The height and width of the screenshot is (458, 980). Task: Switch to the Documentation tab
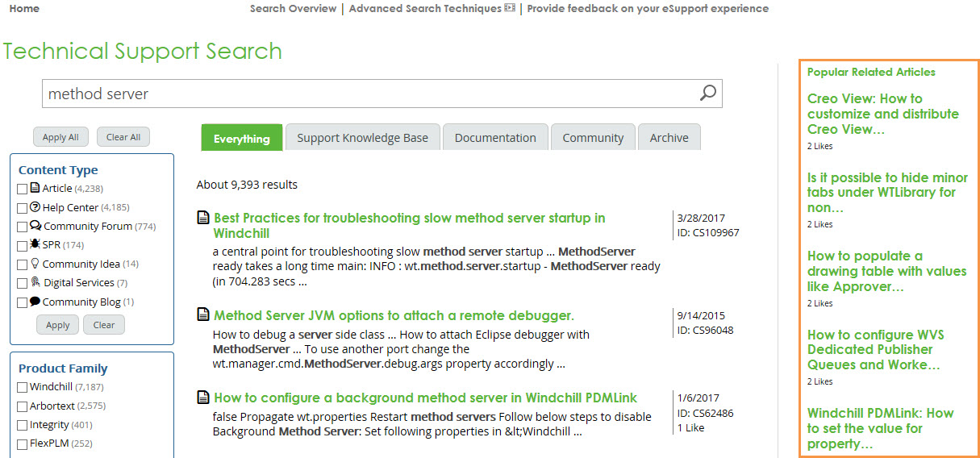coord(495,137)
